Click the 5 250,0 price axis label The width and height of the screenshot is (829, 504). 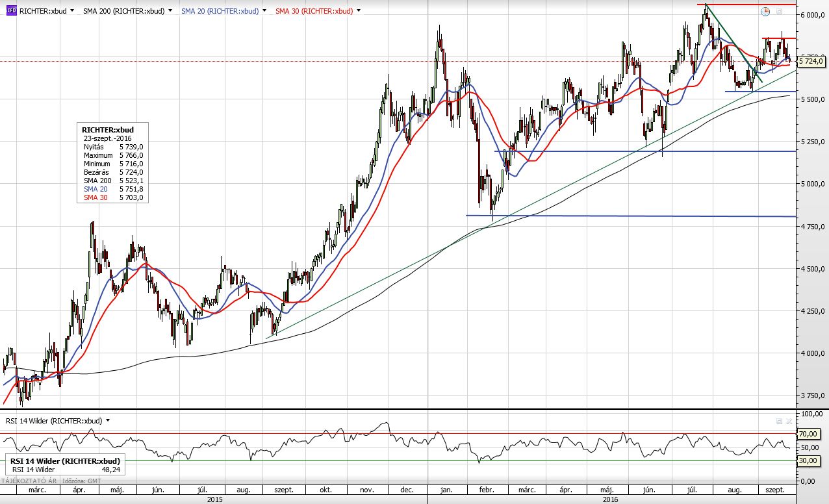coord(813,142)
